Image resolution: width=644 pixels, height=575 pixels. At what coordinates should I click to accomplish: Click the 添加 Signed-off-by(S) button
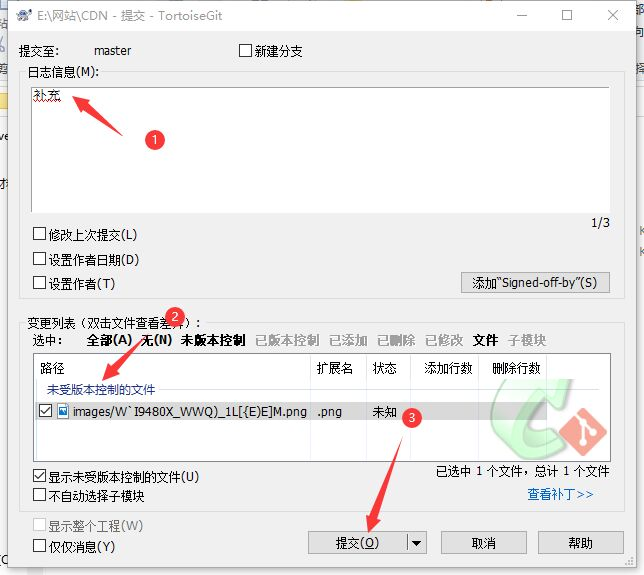[x=535, y=283]
